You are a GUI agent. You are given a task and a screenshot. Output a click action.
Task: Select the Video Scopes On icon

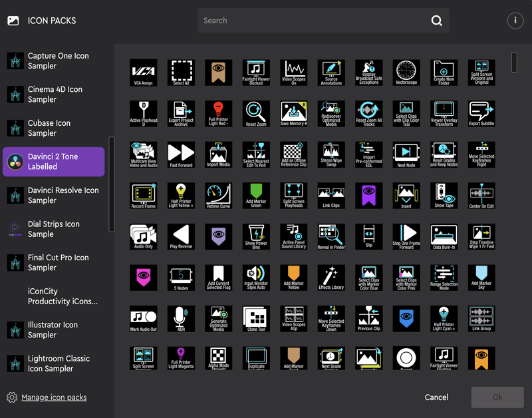click(294, 73)
